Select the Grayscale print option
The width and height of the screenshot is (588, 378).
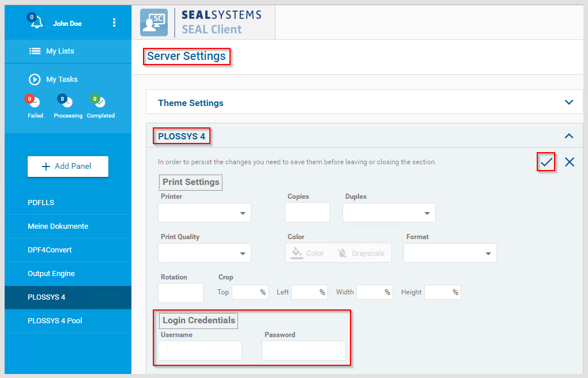coord(361,253)
